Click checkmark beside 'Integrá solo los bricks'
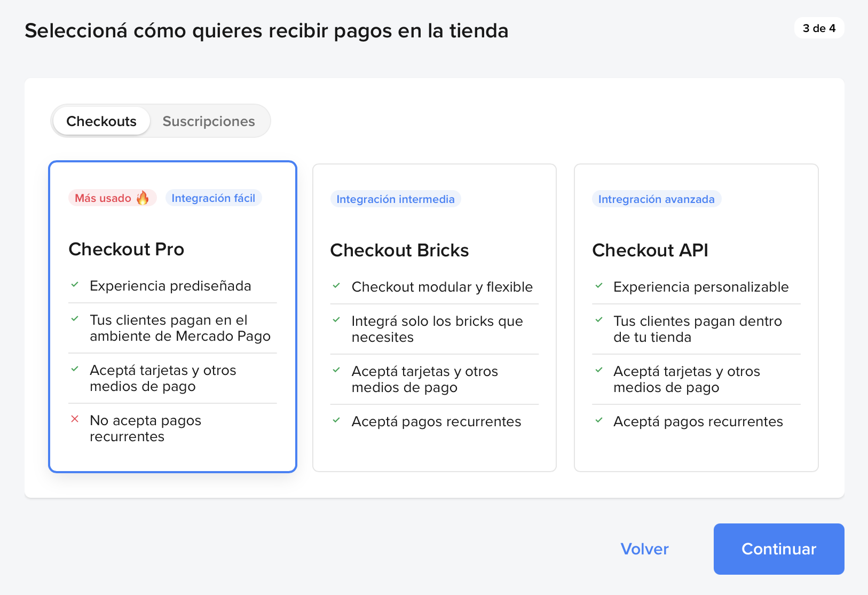 point(336,320)
